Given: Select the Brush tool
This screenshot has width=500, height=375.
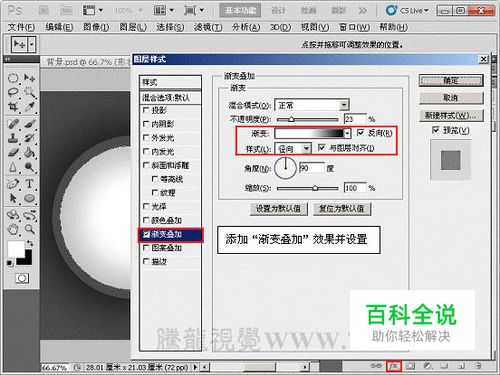Looking at the screenshot, I should (x=29, y=124).
